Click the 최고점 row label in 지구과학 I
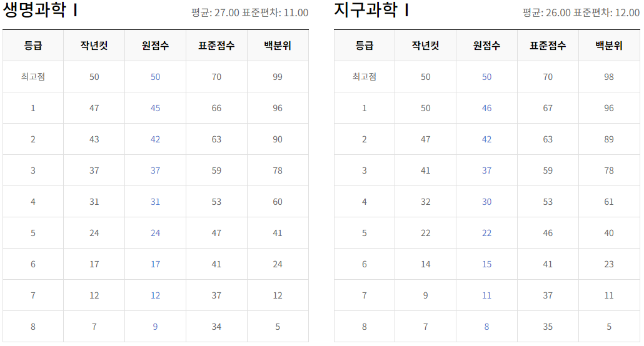Viewport: 644px width, 346px height. click(365, 76)
